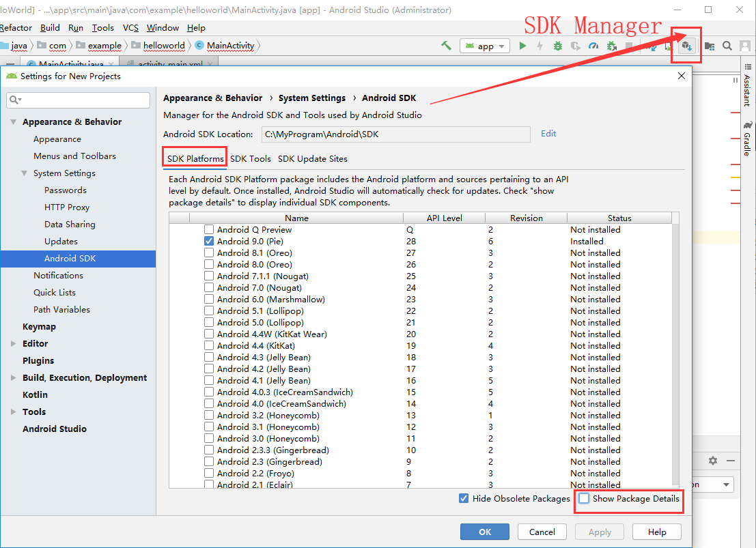The image size is (756, 548).
Task: Click the Apply Changes lightning icon
Action: (540, 46)
